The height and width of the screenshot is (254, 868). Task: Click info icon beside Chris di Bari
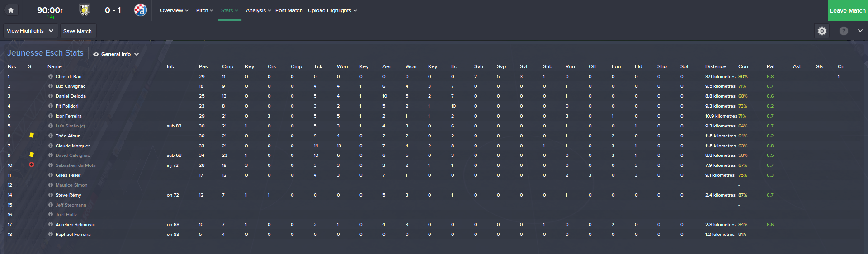point(51,77)
